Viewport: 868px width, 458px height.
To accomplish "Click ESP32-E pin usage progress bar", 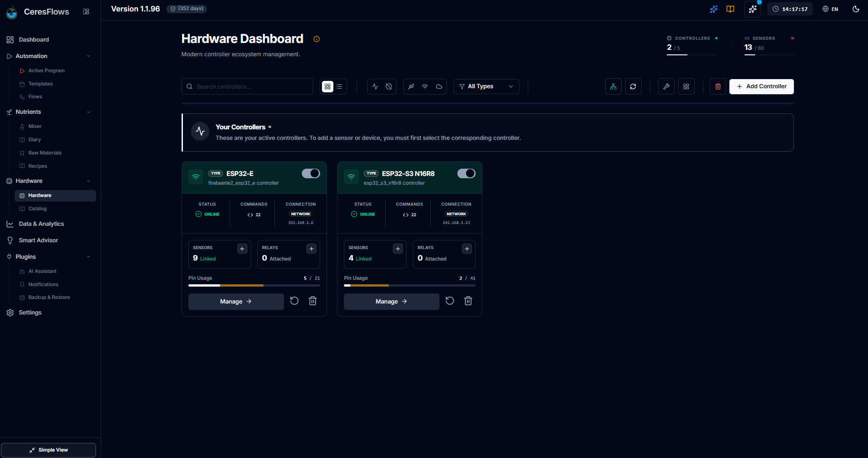I will [x=254, y=285].
